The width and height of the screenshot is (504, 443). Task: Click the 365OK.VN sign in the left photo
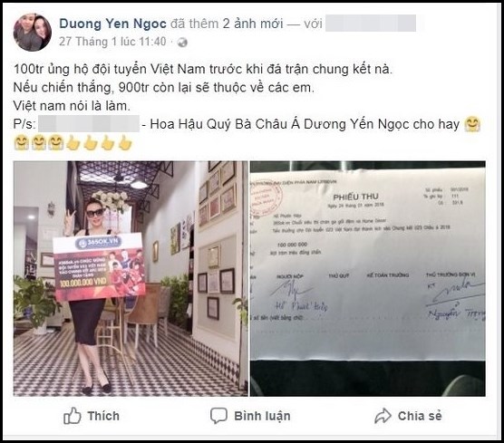(x=100, y=267)
